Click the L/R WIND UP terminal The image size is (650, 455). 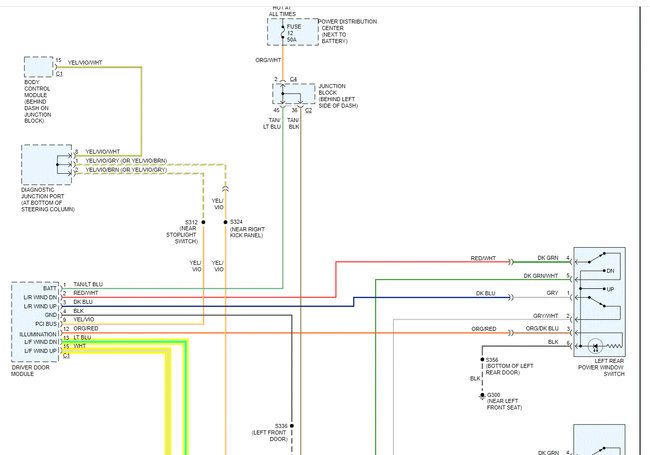pos(40,306)
